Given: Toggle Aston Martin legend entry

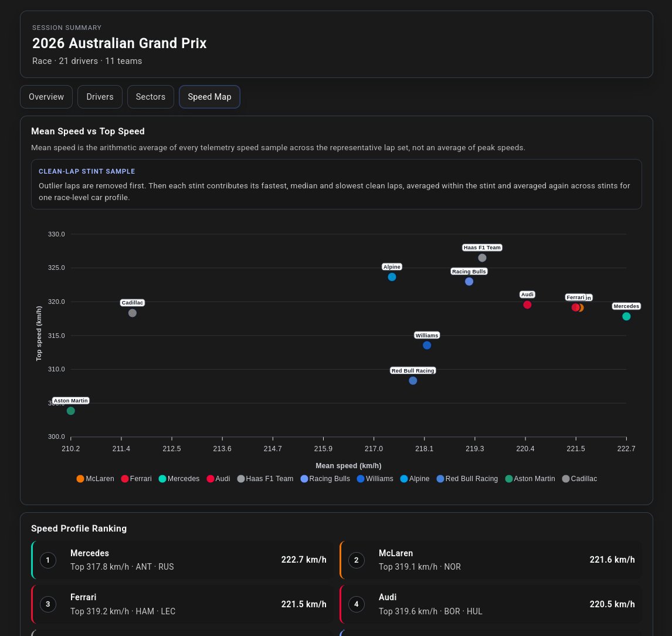Looking at the screenshot, I should point(508,479).
